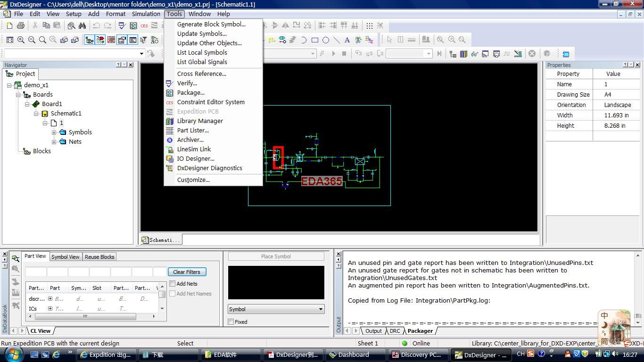The image size is (644, 362).
Task: Open the Simulation menu
Action: tap(146, 14)
